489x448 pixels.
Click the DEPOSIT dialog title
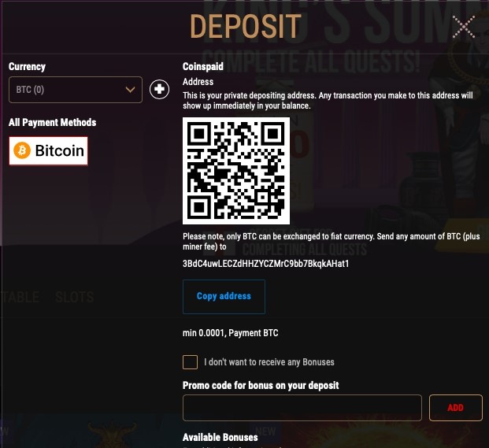(246, 27)
